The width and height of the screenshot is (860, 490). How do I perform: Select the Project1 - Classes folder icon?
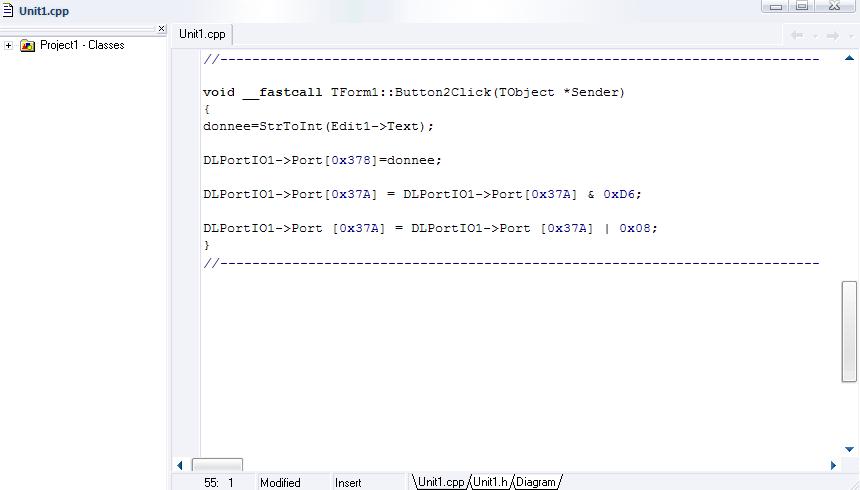(x=27, y=46)
